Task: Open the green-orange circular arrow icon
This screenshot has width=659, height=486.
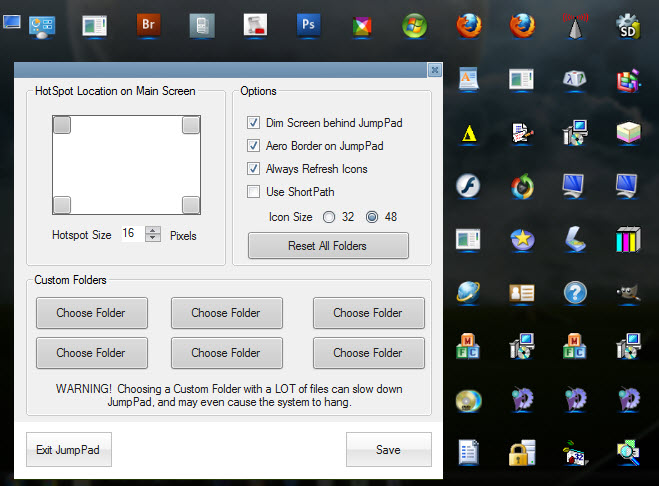Action: pyautogui.click(x=522, y=186)
